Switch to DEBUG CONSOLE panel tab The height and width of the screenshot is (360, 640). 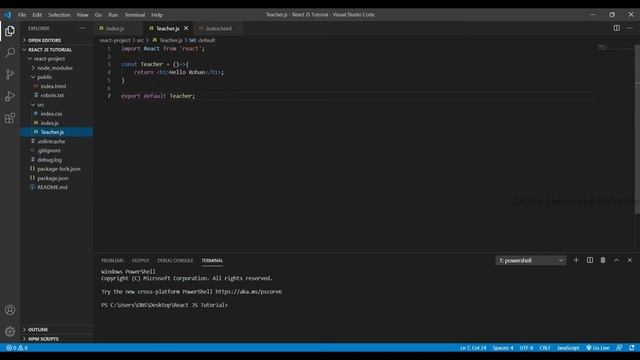175,260
